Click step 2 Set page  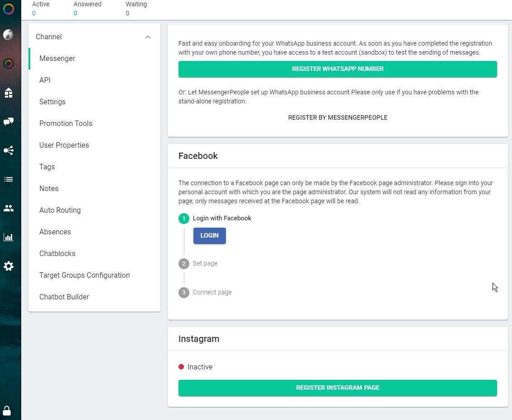(x=198, y=263)
